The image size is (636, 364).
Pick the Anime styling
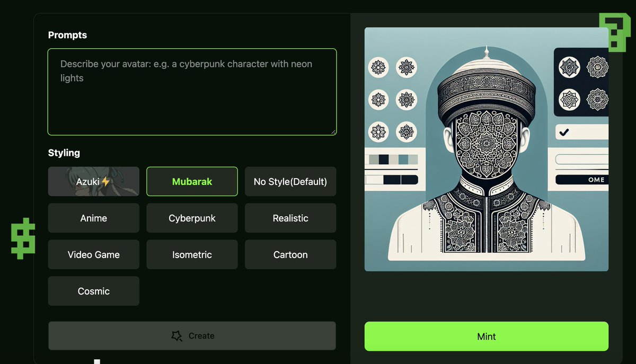[x=94, y=218]
